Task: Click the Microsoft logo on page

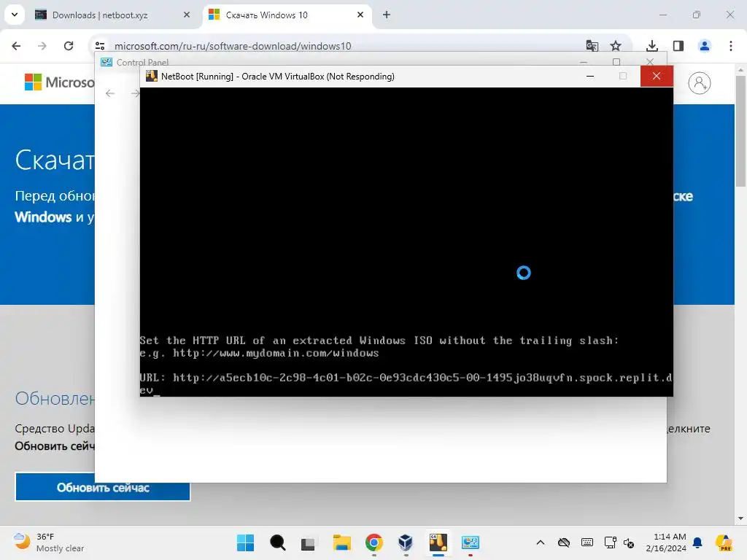Action: (59, 82)
